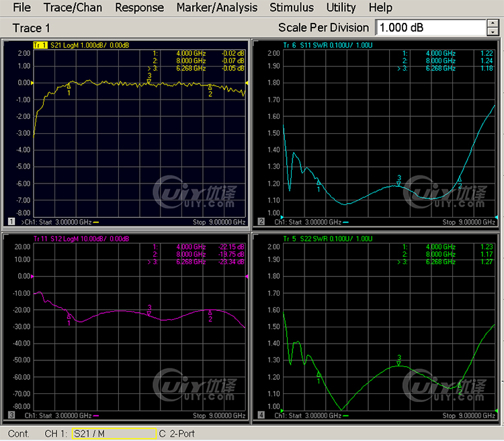This screenshot has height=441, width=504.
Task: Click S22 marker 3 readout value 1.27
Action: [487, 262]
